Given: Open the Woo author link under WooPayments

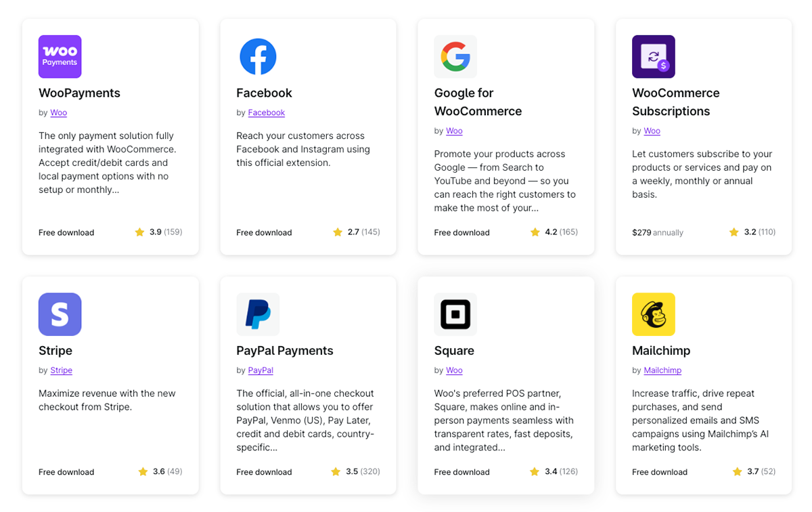Looking at the screenshot, I should click(59, 112).
